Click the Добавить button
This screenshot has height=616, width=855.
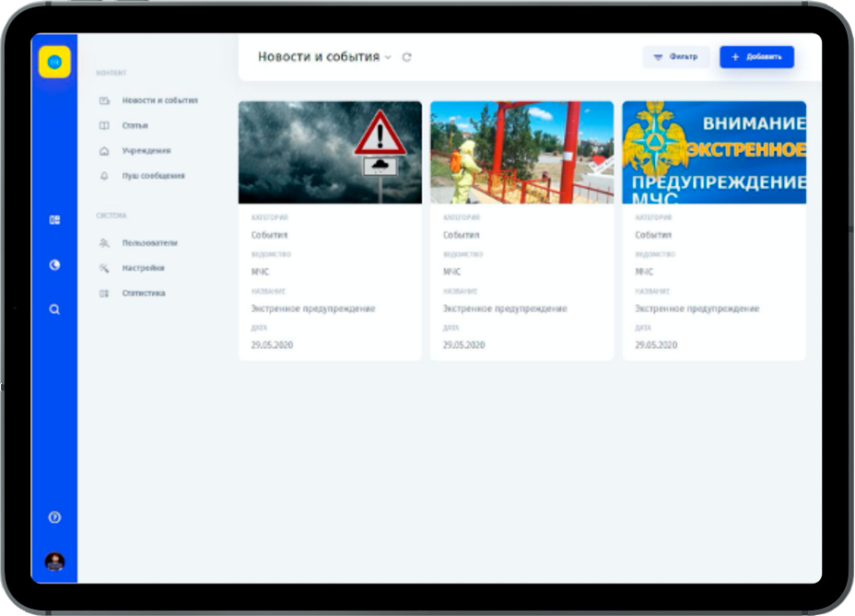tap(756, 57)
